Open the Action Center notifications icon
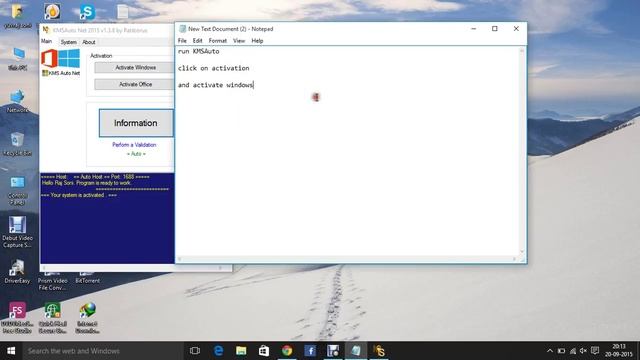Image resolution: width=640 pixels, height=360 pixels. coord(595,351)
